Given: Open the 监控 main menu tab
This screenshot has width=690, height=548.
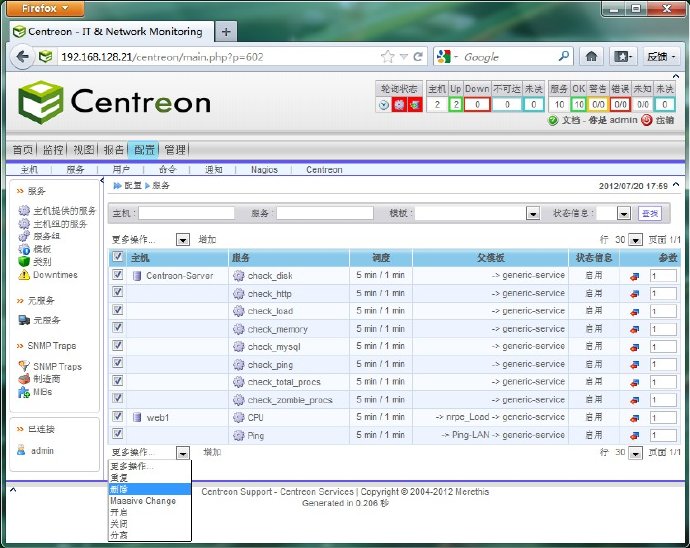Looking at the screenshot, I should (x=53, y=150).
